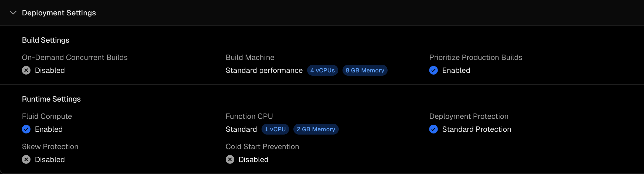Click the Cold Start Prevention label

(x=262, y=146)
